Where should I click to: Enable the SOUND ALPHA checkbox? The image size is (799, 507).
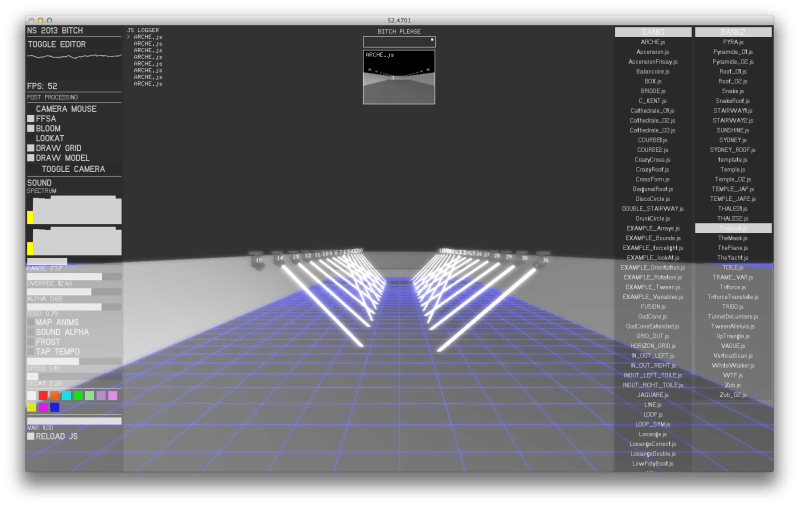click(31, 332)
